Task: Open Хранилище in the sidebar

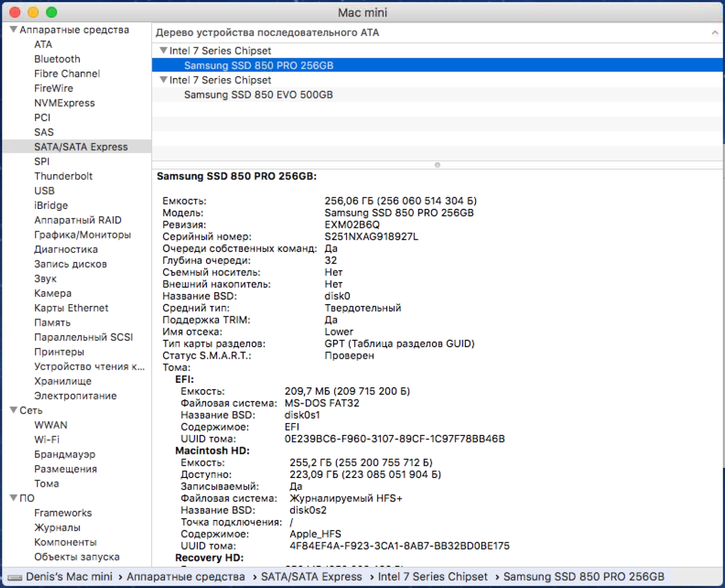Action: point(63,381)
